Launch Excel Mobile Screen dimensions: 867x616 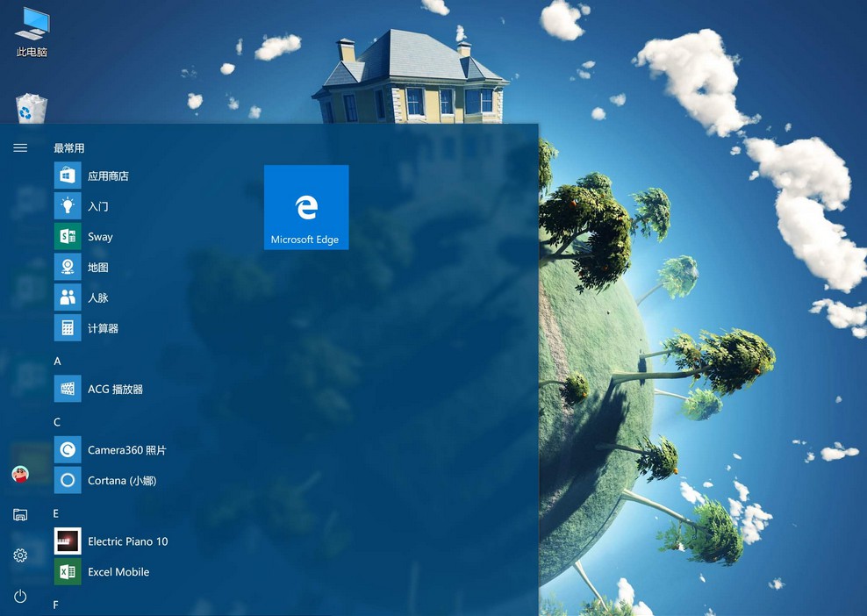(68, 572)
